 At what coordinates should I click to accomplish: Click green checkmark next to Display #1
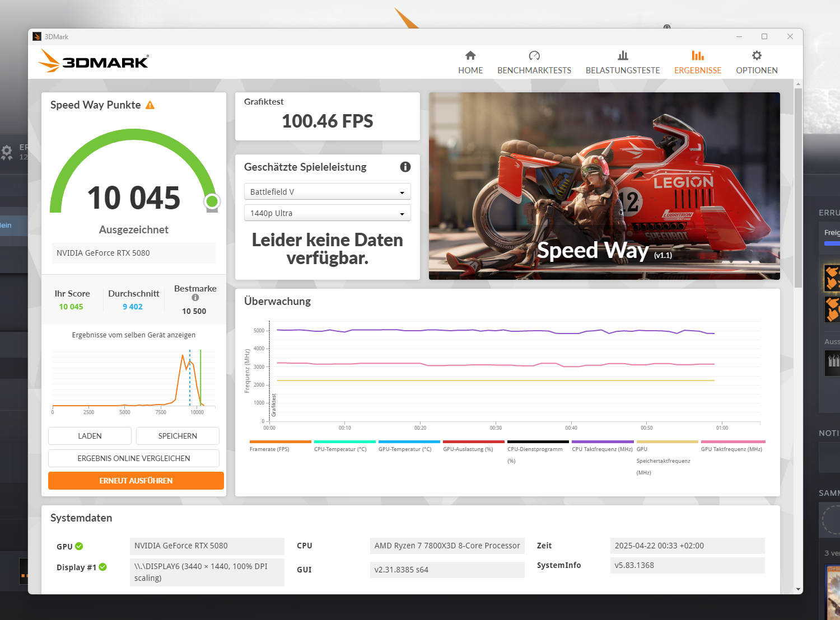point(103,567)
